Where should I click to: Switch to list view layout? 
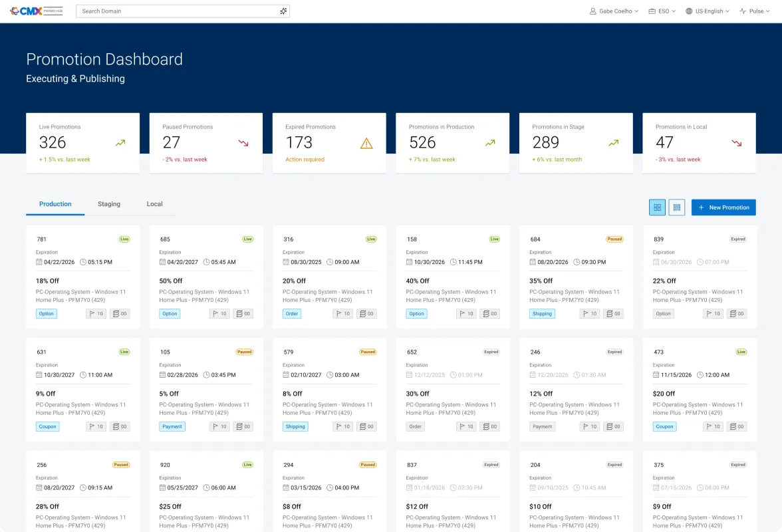[676, 207]
